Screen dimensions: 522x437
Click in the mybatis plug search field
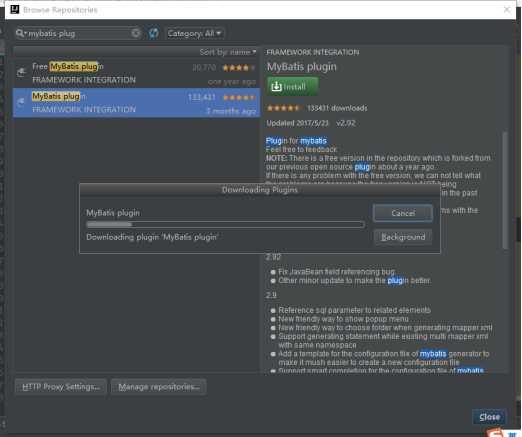pyautogui.click(x=79, y=33)
